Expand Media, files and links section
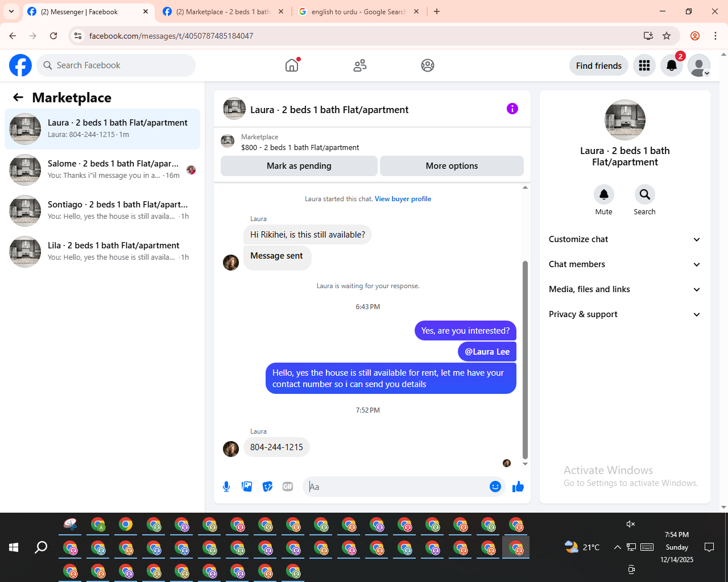This screenshot has height=582, width=728. 625,289
